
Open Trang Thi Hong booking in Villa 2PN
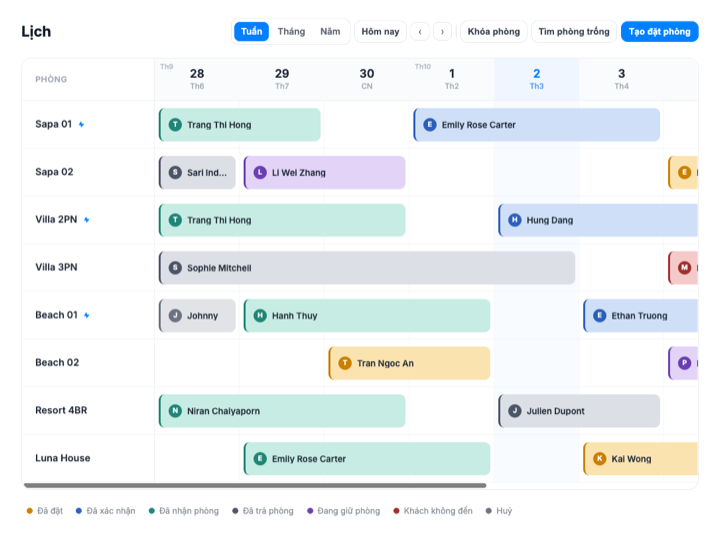point(282,220)
